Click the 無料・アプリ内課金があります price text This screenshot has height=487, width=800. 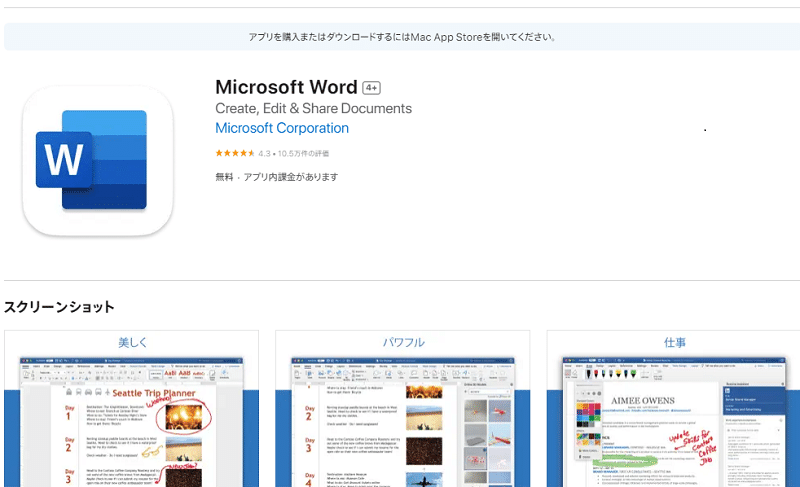[277, 177]
